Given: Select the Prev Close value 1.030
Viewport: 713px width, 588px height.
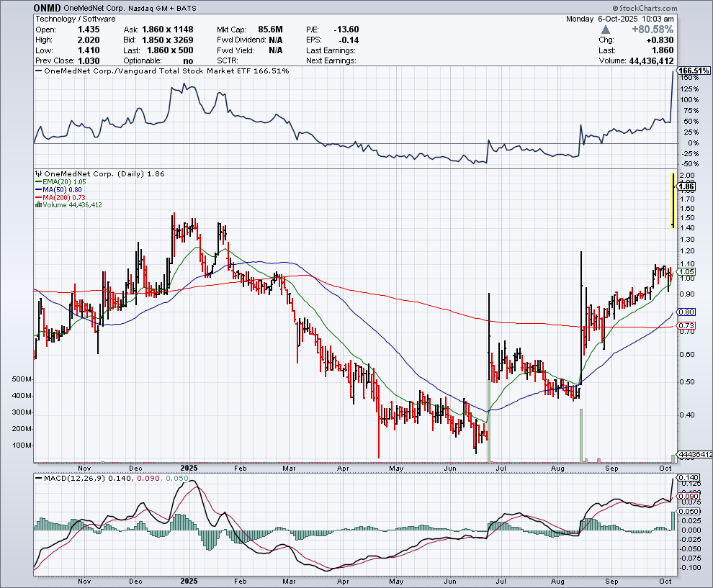Looking at the screenshot, I should point(89,61).
